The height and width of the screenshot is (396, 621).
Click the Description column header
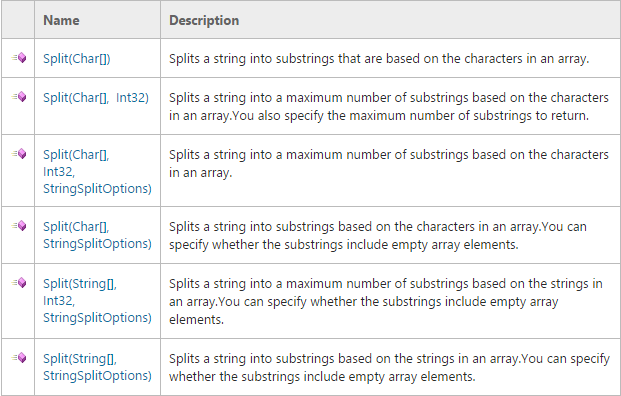(x=204, y=20)
